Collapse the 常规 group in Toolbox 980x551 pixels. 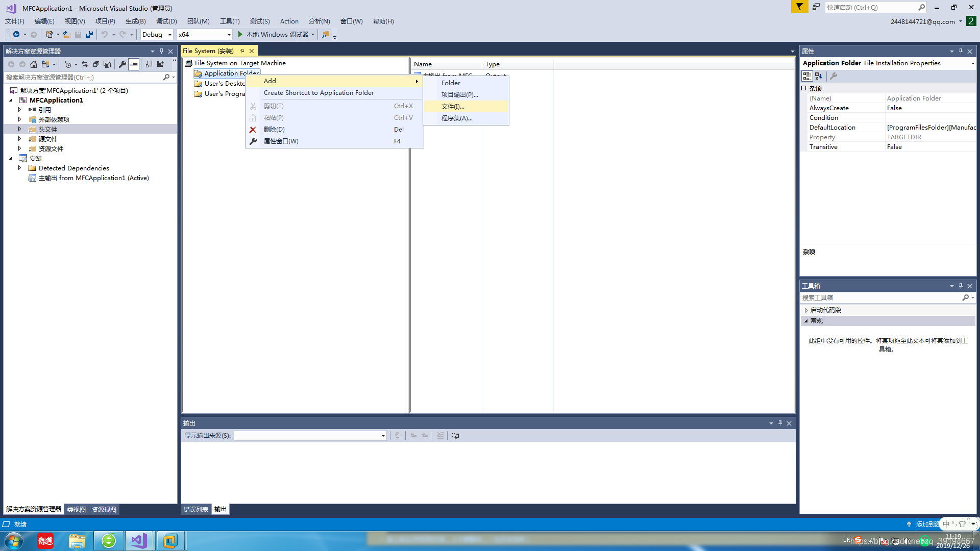click(x=806, y=321)
